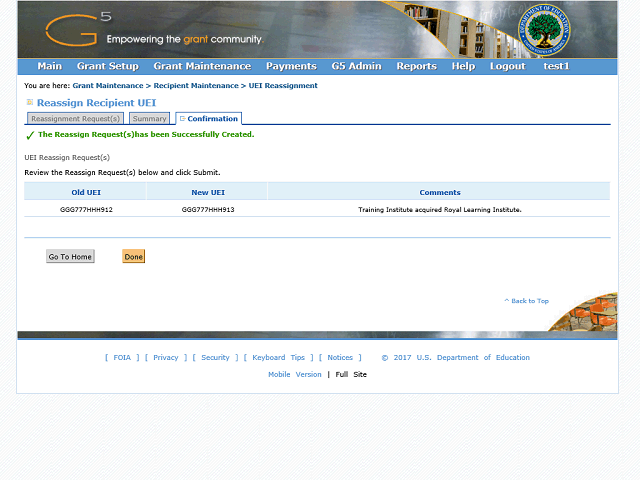Open the Payments menu
Screen dimensions: 640x480
tap(291, 66)
